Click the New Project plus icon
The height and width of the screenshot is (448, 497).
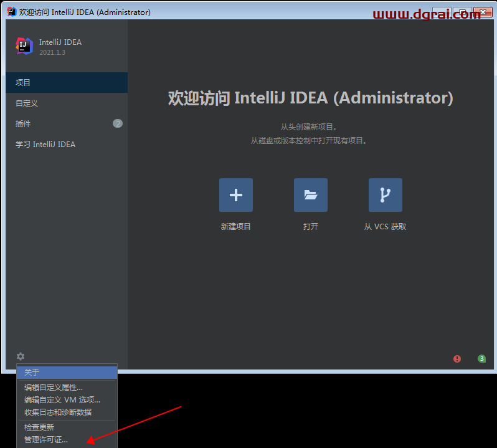236,195
